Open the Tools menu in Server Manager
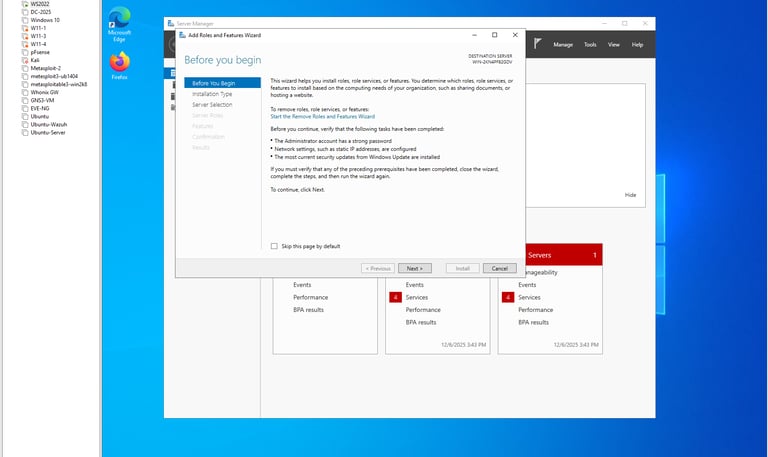768x457 pixels. point(590,45)
